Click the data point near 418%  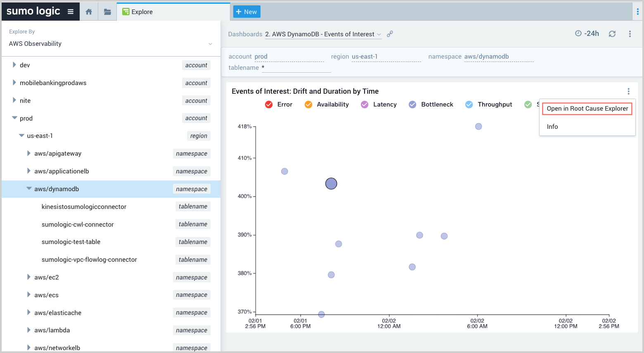[x=478, y=126]
